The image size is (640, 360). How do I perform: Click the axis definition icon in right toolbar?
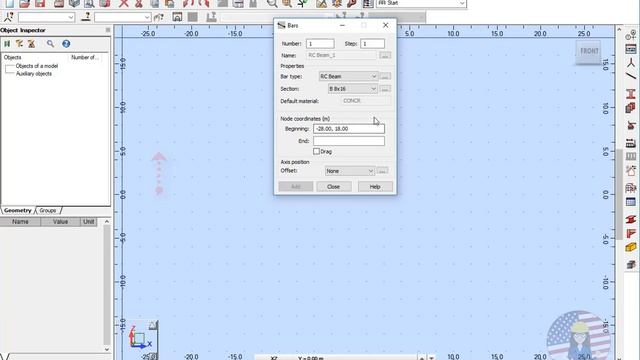click(x=631, y=36)
